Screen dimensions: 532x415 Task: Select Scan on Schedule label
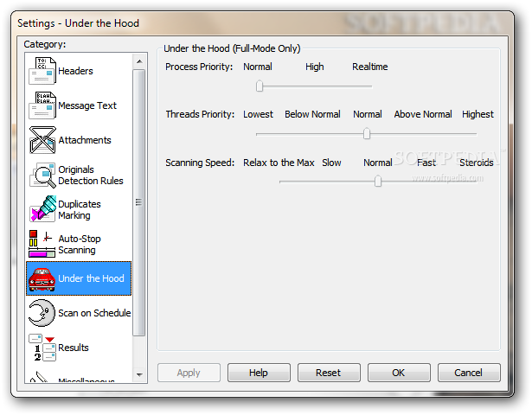pos(94,313)
